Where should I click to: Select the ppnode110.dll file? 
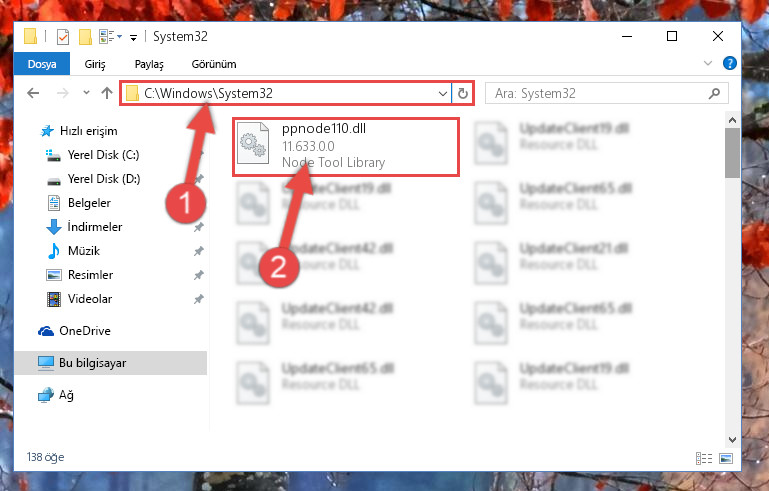(345, 147)
